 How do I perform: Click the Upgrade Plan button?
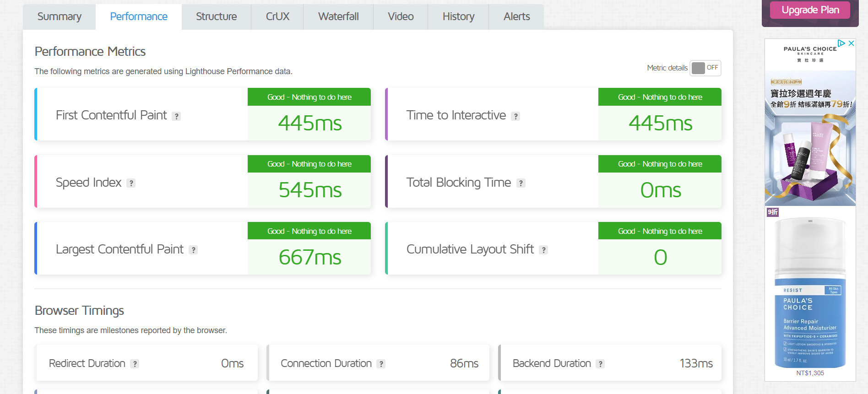click(x=810, y=10)
